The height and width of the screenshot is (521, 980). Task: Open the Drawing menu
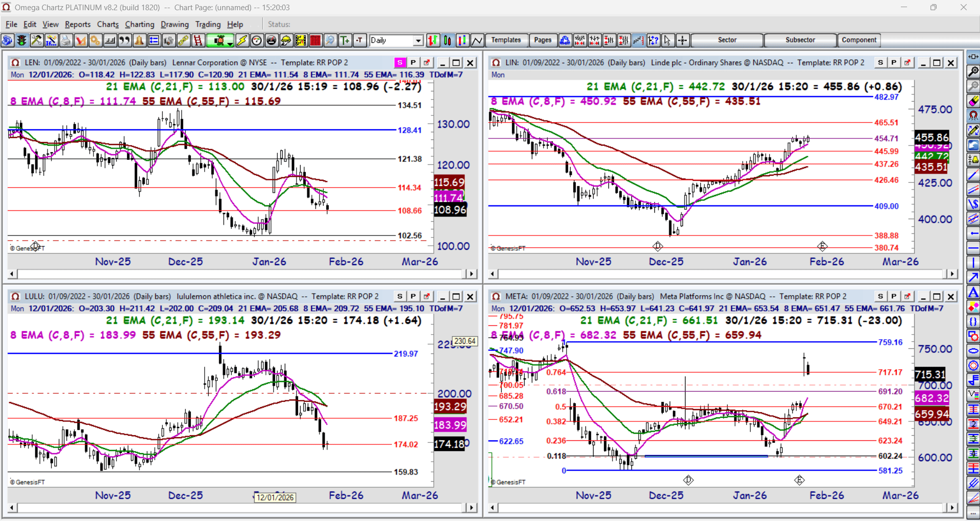point(175,24)
